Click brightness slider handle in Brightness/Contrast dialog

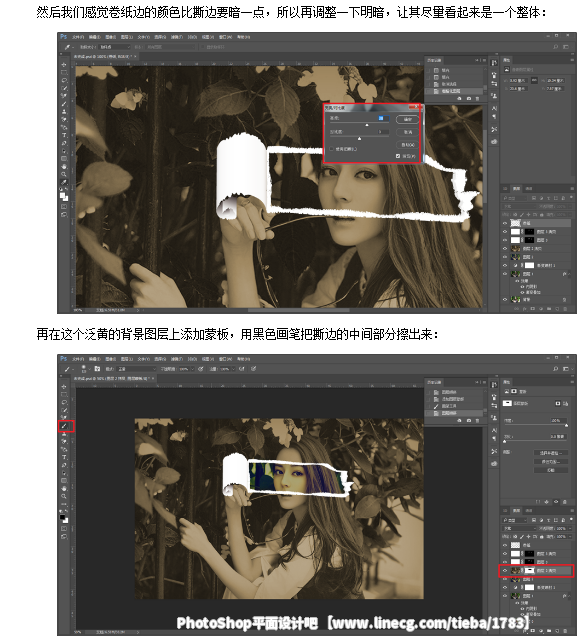click(x=367, y=124)
